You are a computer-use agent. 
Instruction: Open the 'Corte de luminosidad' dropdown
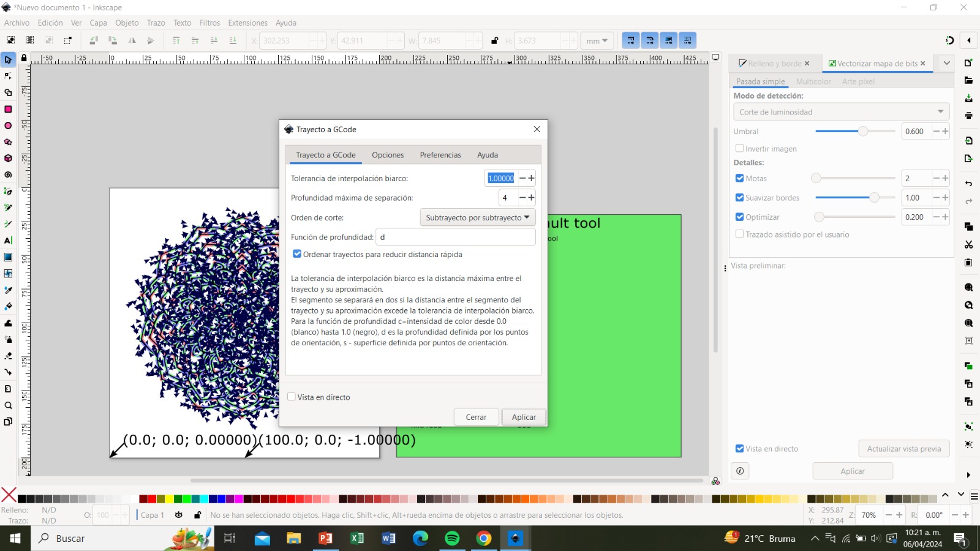(x=841, y=112)
